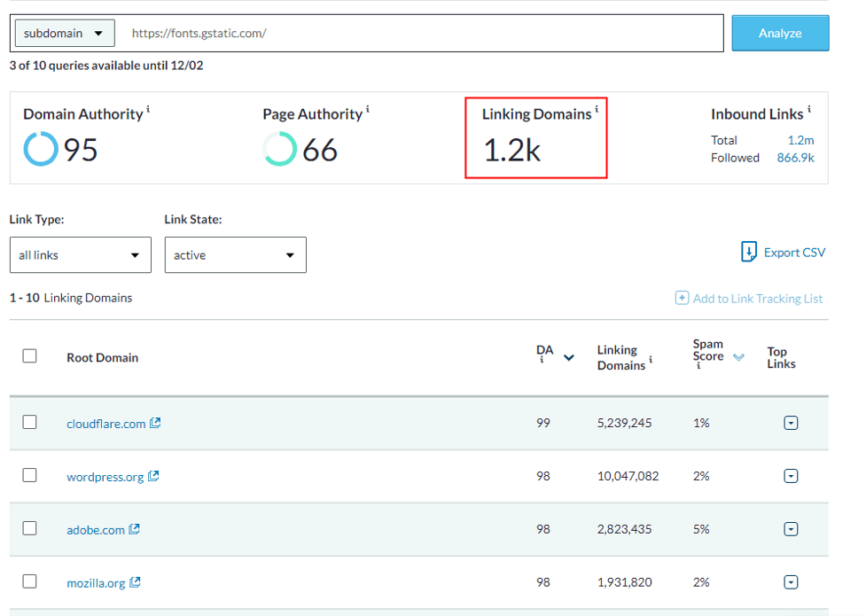Show info tooltip for Inbound Links
The image size is (866, 616).
[809, 109]
